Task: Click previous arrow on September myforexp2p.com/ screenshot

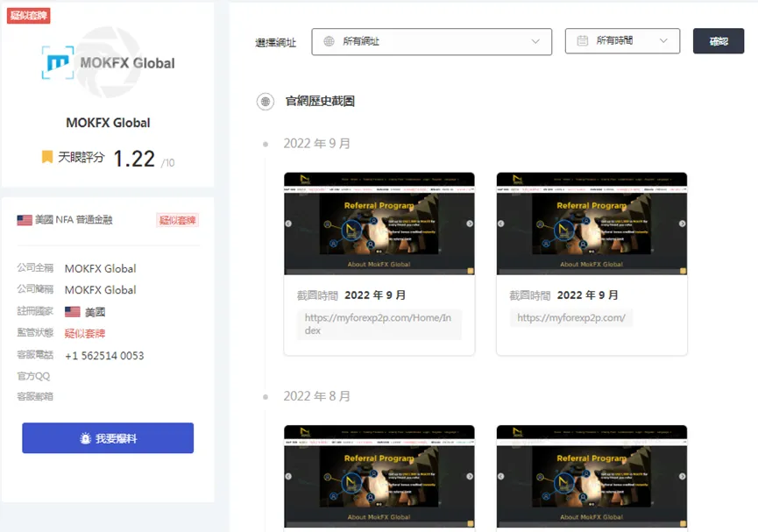Action: click(501, 223)
